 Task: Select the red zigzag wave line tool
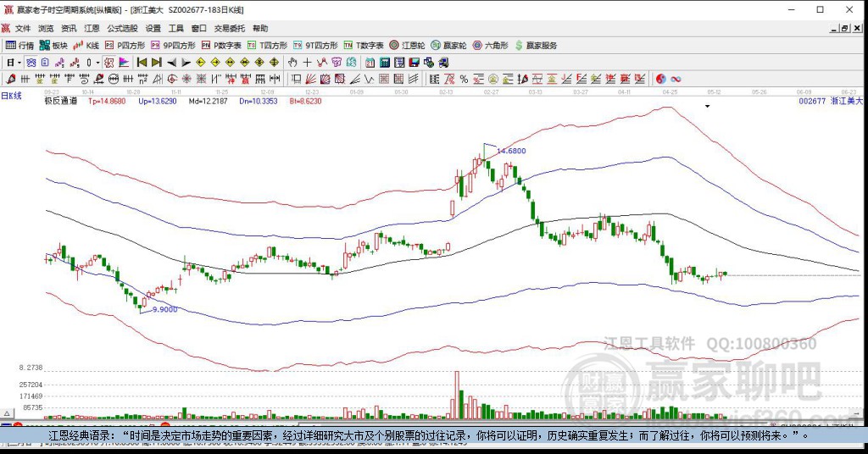point(321,63)
